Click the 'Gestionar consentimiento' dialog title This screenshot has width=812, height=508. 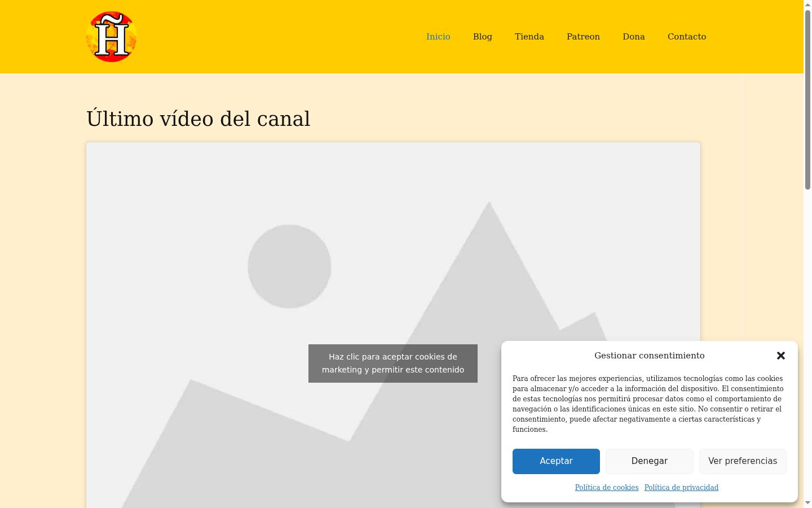click(650, 356)
